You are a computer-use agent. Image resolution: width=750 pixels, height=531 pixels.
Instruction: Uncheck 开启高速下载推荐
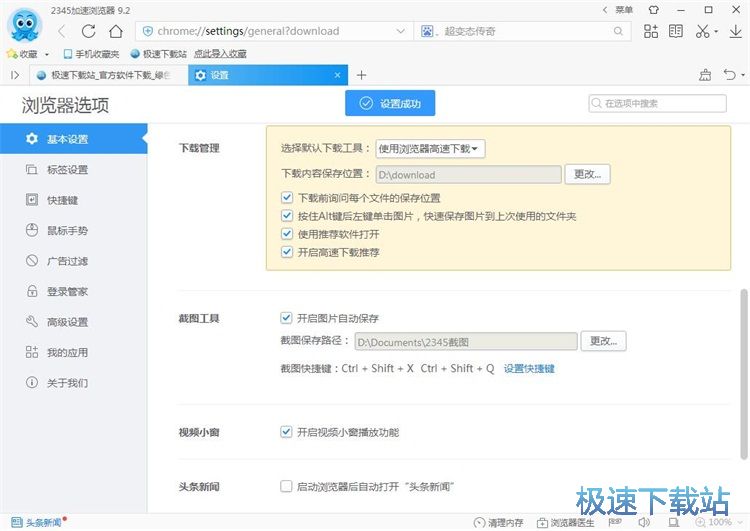click(x=287, y=252)
